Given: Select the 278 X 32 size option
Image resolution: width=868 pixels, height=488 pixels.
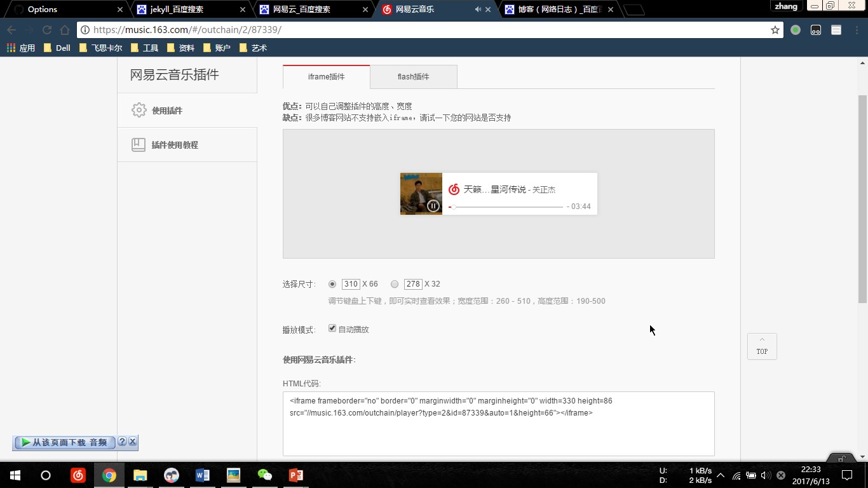Looking at the screenshot, I should tap(395, 284).
